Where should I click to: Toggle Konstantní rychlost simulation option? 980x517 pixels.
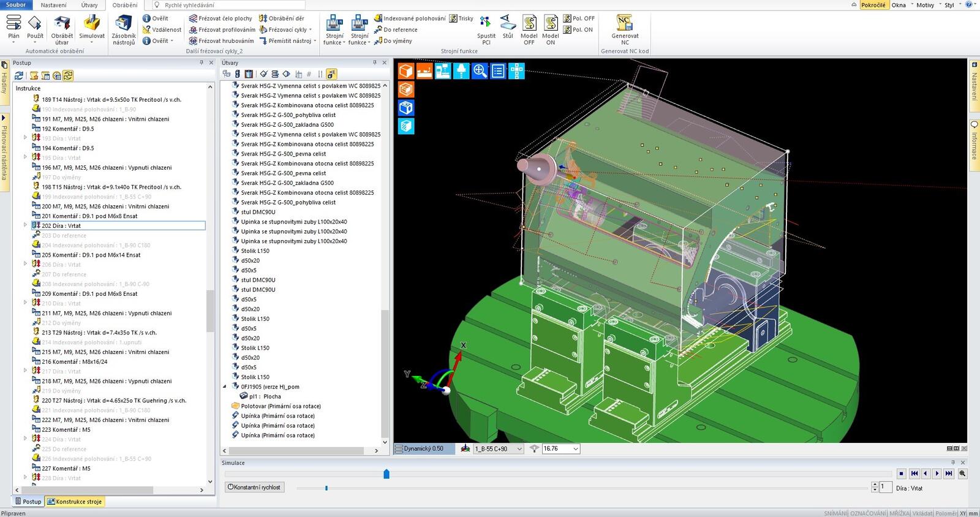pyautogui.click(x=254, y=487)
